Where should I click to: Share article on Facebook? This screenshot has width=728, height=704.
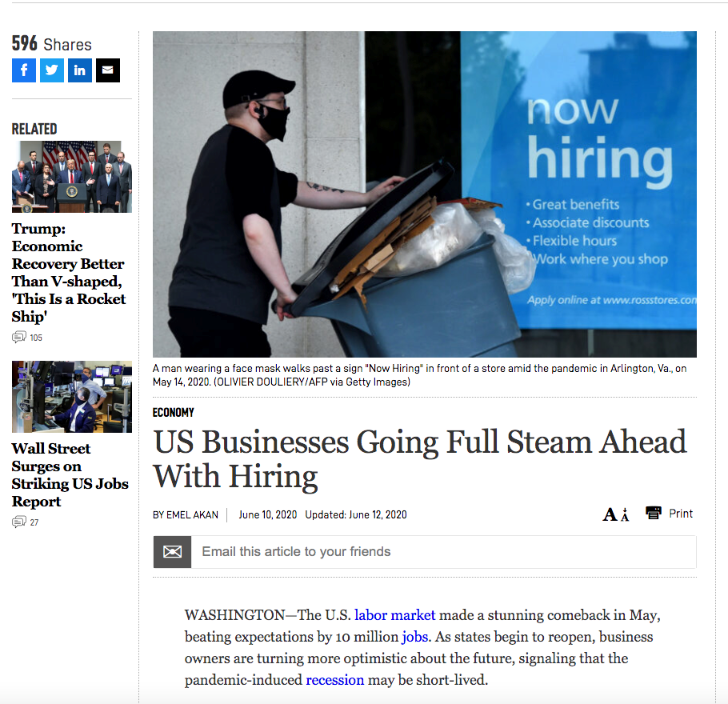point(24,70)
